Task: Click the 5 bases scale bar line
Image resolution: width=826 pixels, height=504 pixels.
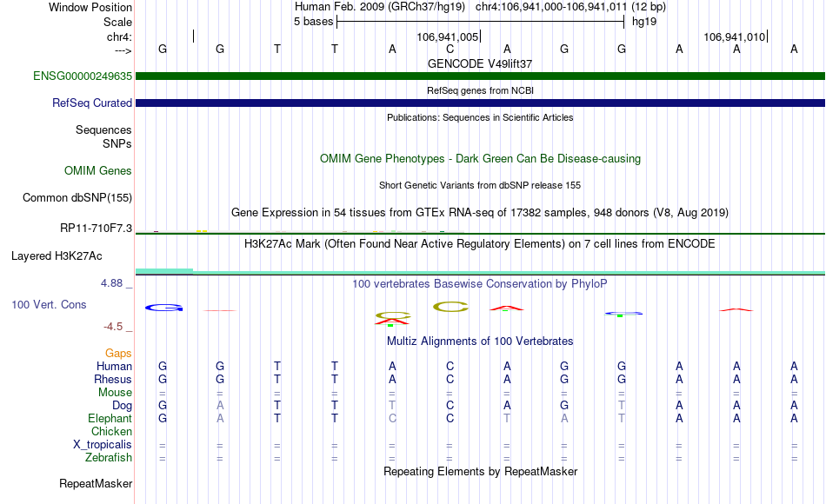Action: [481, 22]
